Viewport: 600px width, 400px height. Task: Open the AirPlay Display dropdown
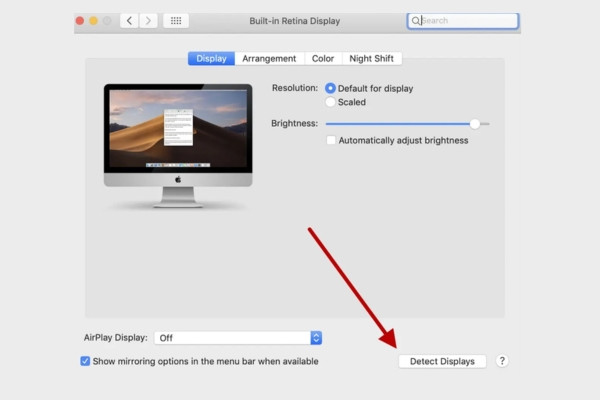click(238, 338)
